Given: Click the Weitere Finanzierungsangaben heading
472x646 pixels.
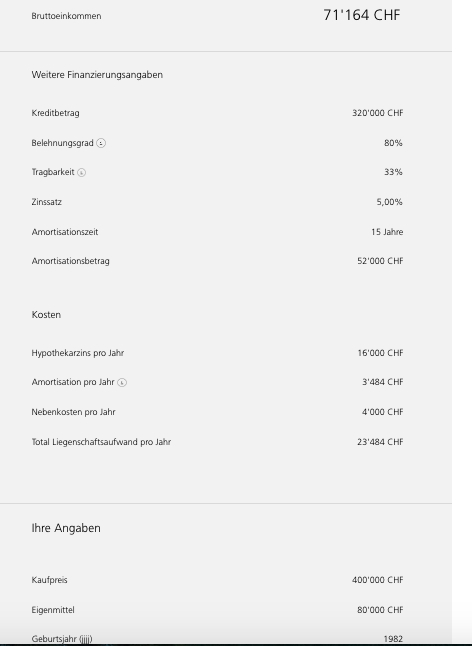Looking at the screenshot, I should point(97,75).
